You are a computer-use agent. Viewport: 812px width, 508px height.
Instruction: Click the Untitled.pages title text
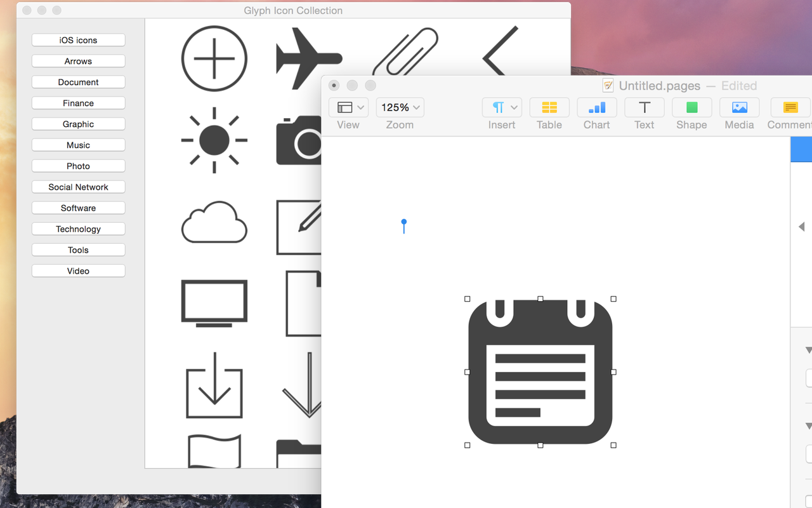click(x=660, y=86)
